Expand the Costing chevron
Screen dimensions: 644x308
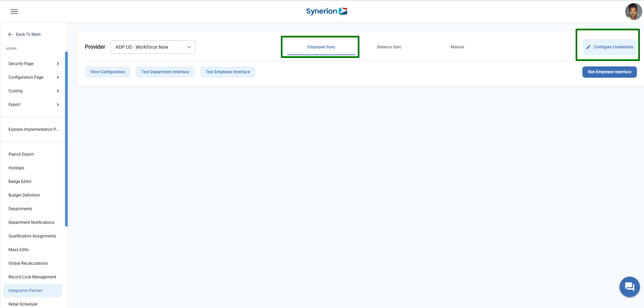click(58, 91)
